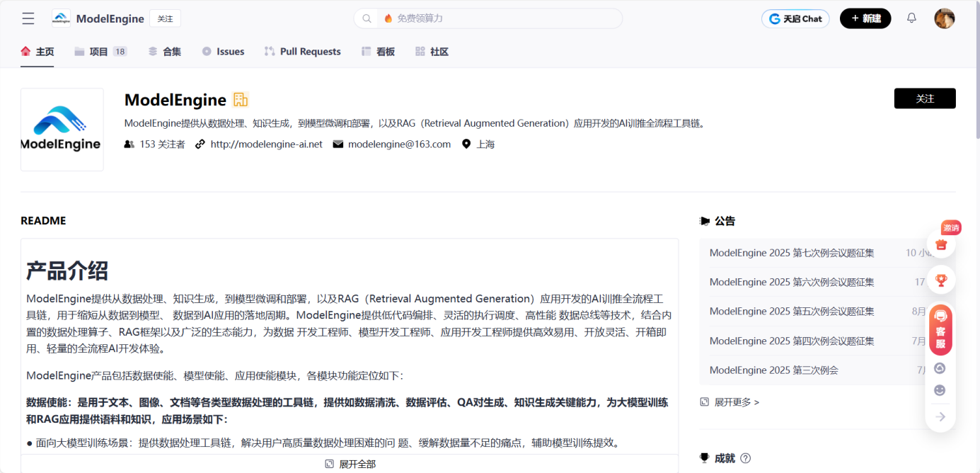Open the Issues tab
This screenshot has height=473, width=980.
(223, 52)
